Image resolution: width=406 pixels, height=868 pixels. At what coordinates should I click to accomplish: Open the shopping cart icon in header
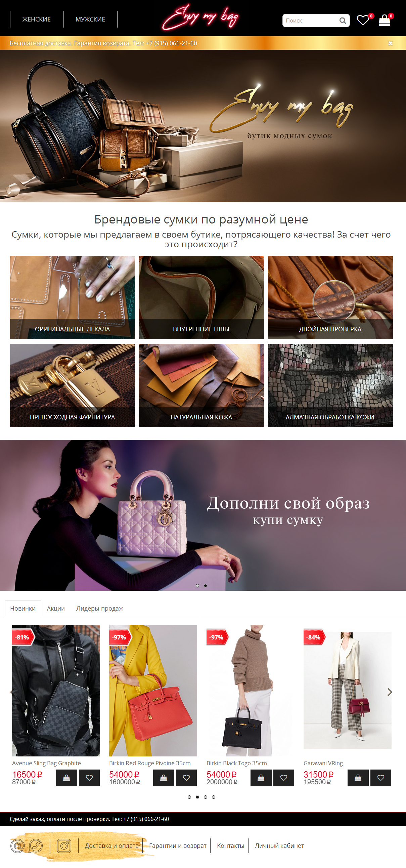[x=384, y=20]
